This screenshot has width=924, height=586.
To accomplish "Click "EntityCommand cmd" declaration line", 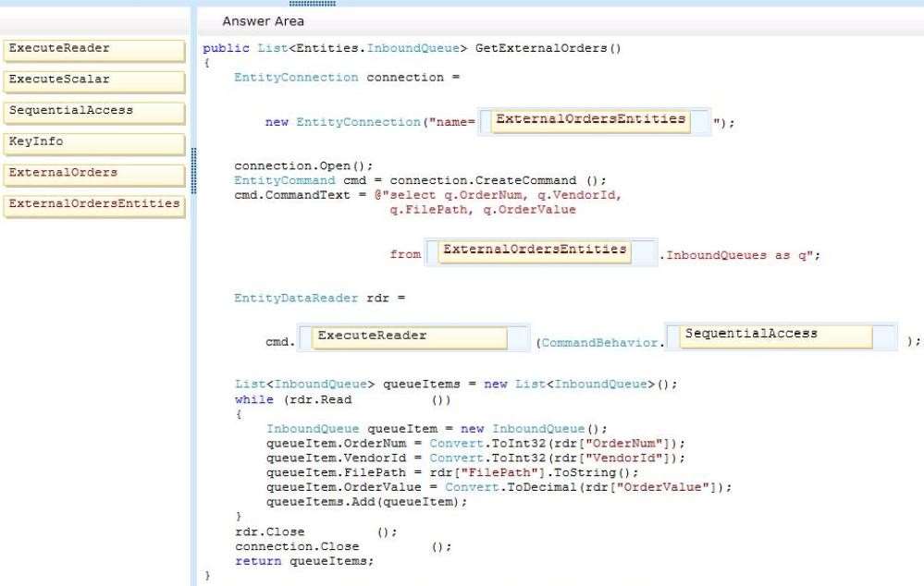I will [420, 180].
